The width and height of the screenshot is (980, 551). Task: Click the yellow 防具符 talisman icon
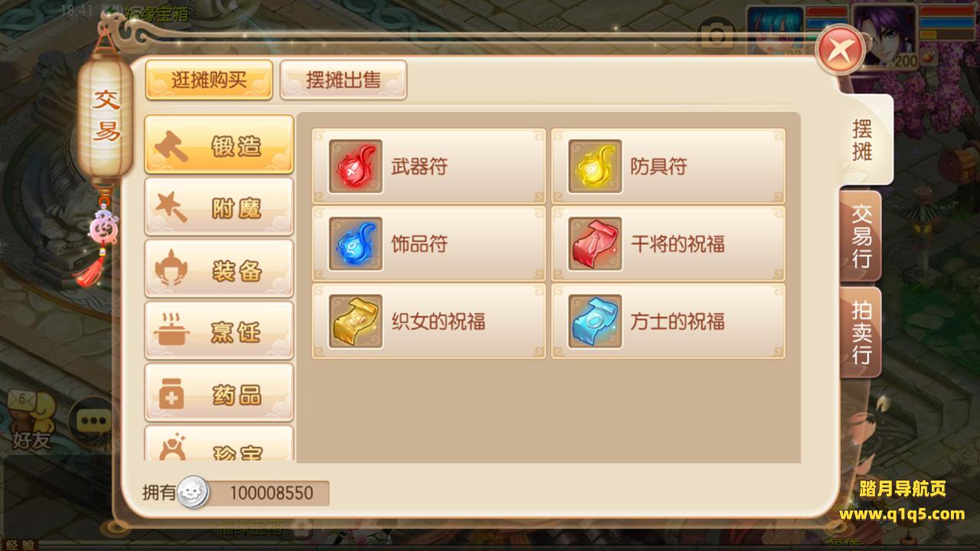[x=595, y=166]
